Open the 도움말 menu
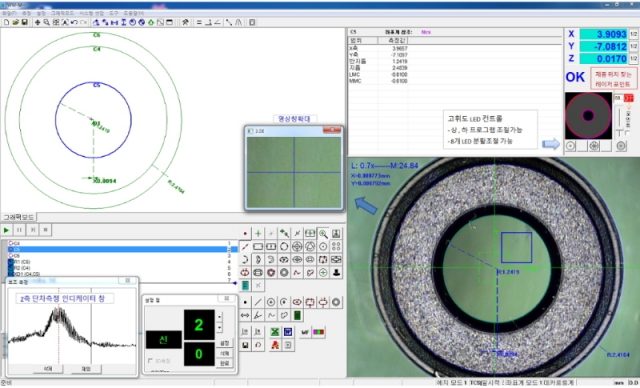The image size is (640, 388). [134, 13]
